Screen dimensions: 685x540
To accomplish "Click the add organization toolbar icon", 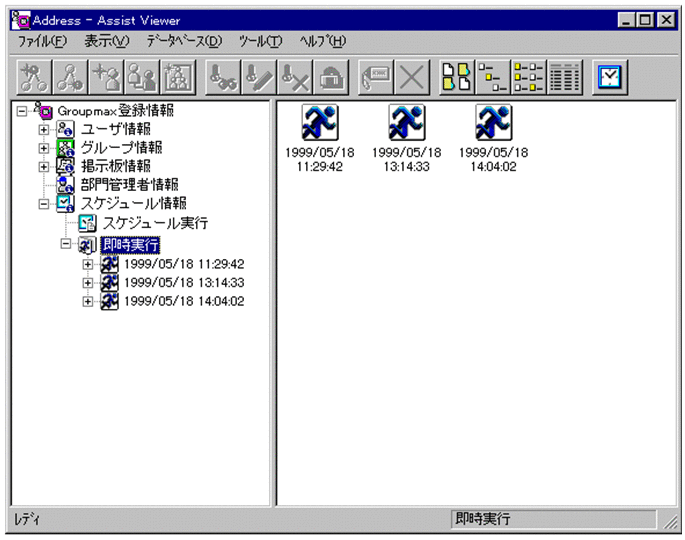I will 34,77.
